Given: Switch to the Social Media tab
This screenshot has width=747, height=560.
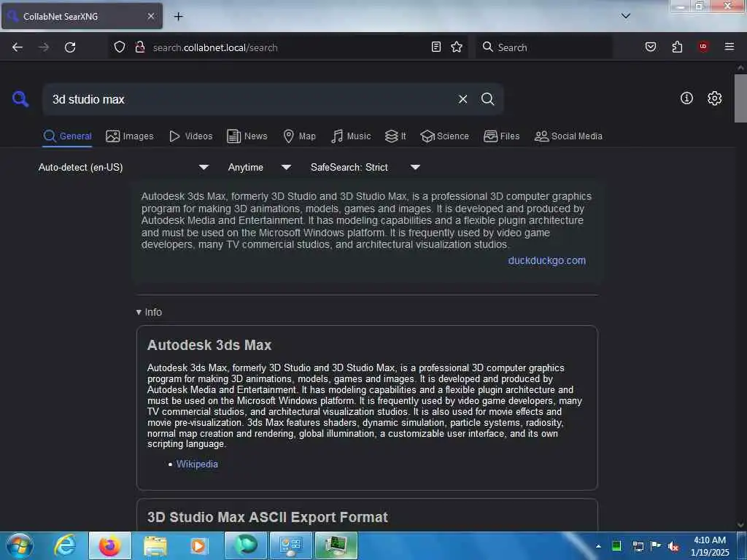Looking at the screenshot, I should click(568, 136).
